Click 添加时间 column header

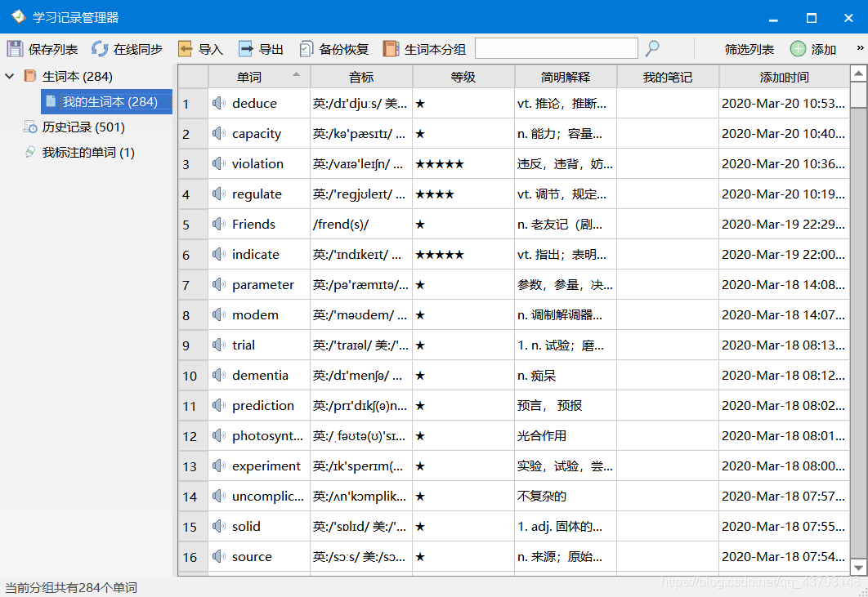coord(784,76)
